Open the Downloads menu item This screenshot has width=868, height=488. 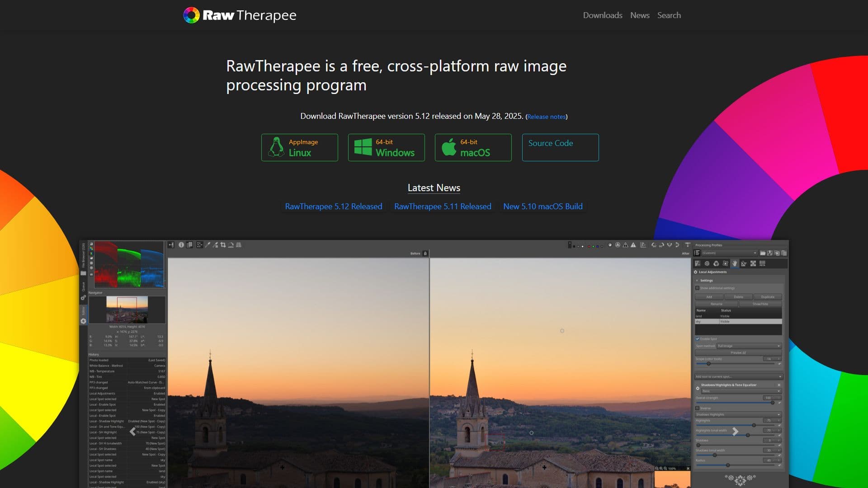click(603, 15)
